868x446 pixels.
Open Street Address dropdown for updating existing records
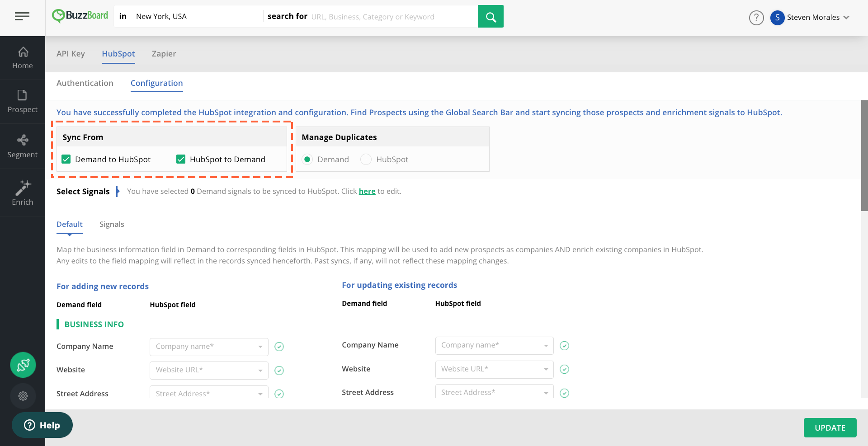[x=494, y=391]
